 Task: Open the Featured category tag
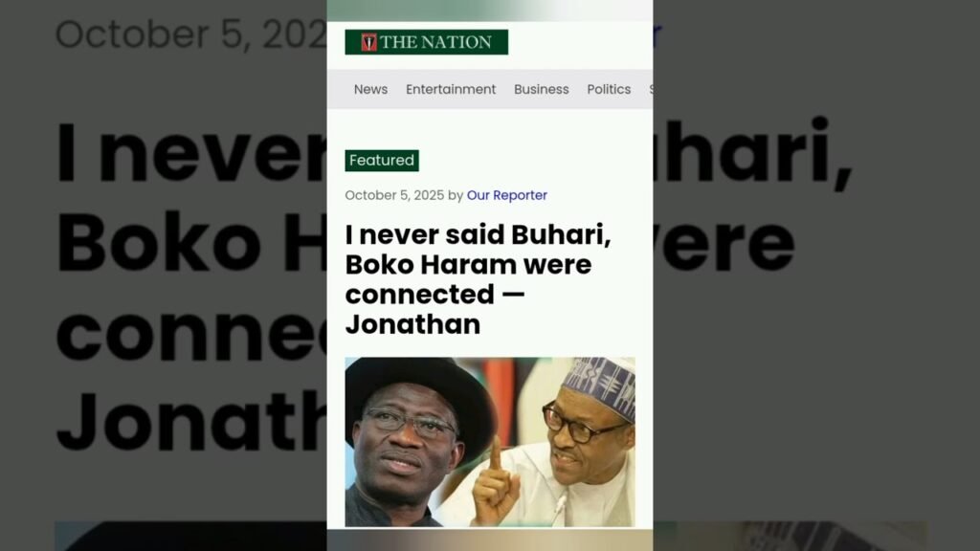click(382, 161)
